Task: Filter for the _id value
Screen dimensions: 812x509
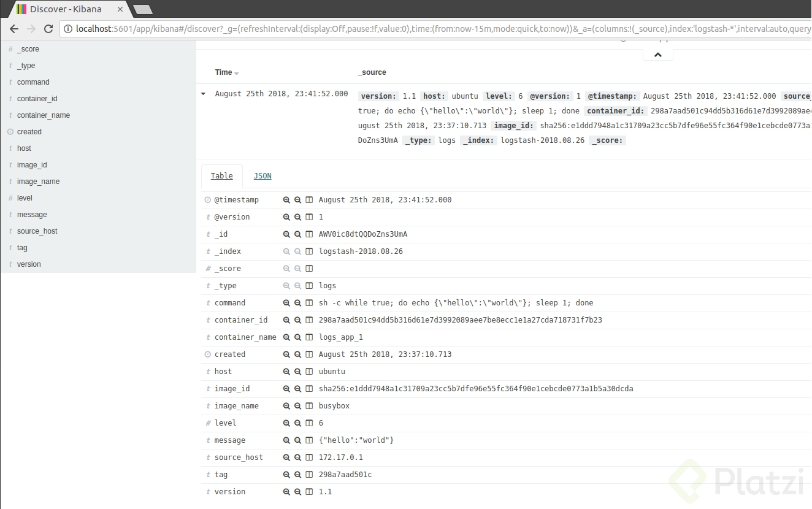Action: (x=286, y=234)
